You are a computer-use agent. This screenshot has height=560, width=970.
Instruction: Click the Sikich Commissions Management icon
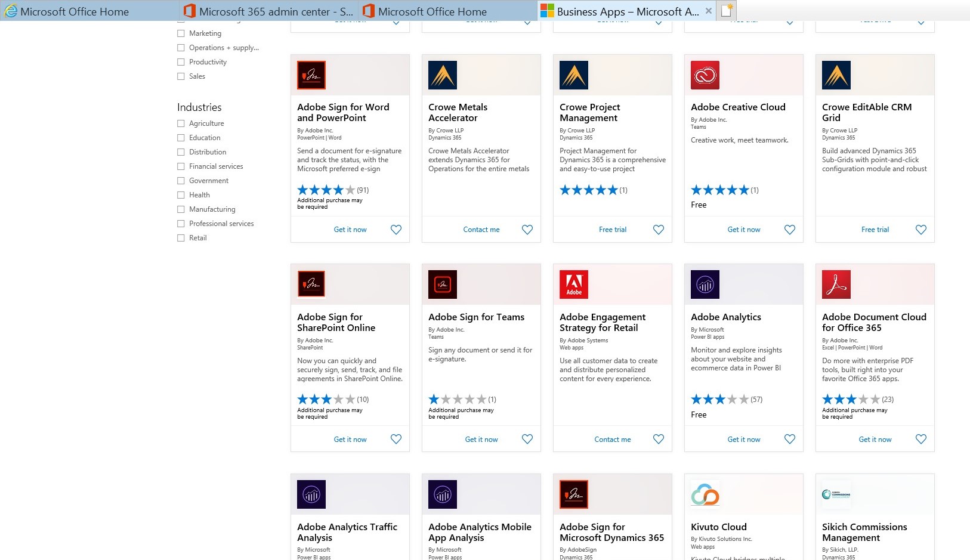[x=836, y=494]
